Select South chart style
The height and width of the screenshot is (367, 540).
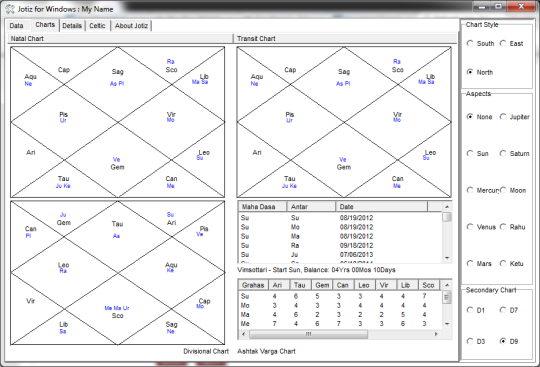(x=480, y=44)
